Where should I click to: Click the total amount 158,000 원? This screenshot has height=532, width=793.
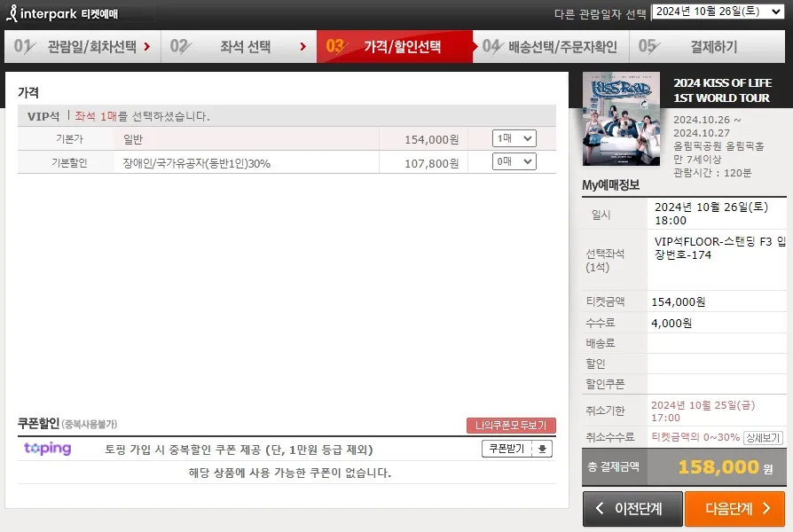(726, 466)
